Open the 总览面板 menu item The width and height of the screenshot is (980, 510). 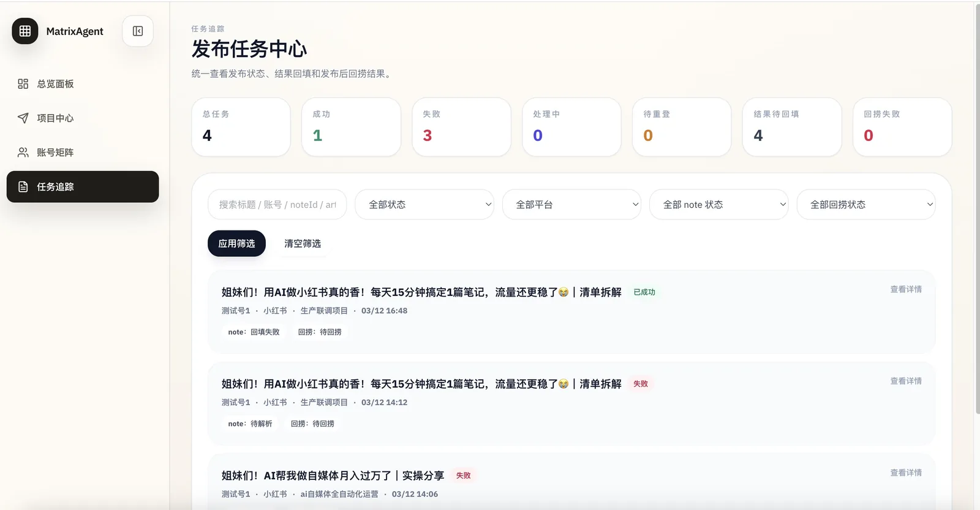[x=83, y=84]
